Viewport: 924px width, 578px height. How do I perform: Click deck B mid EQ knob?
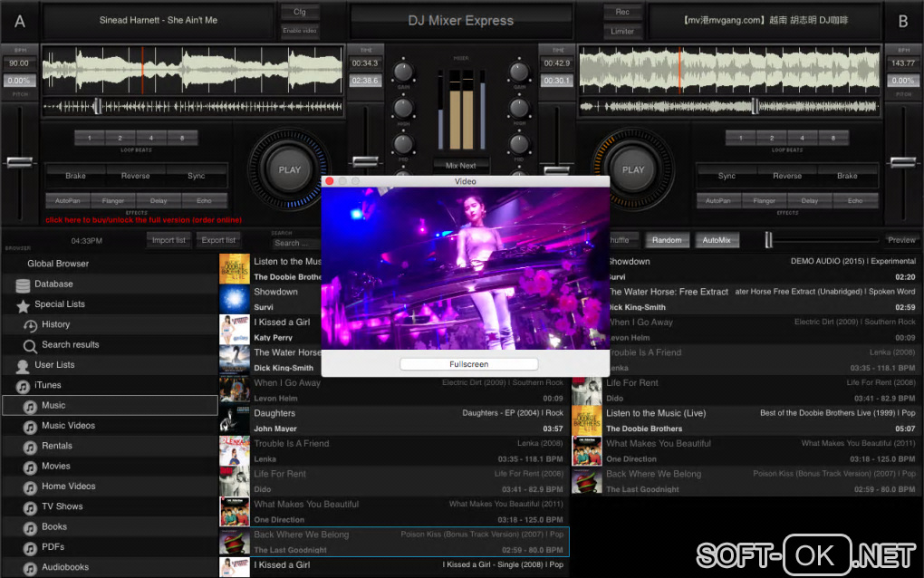click(519, 144)
